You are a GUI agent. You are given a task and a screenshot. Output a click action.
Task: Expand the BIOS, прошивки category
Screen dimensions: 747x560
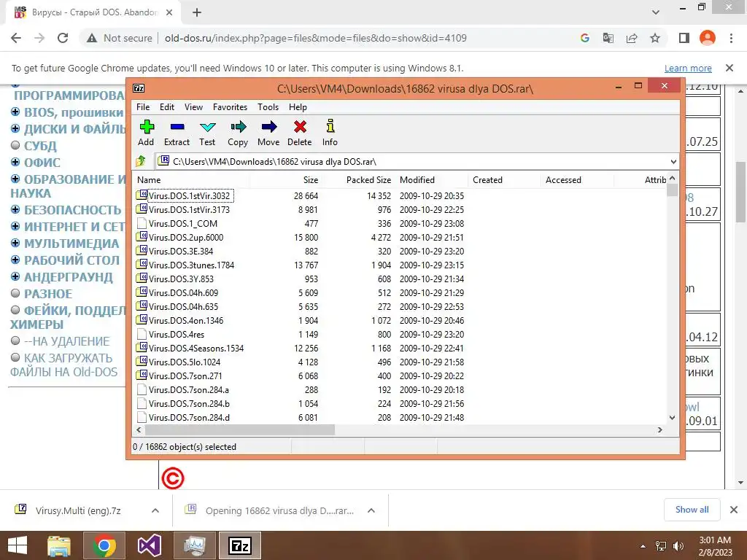[15, 112]
